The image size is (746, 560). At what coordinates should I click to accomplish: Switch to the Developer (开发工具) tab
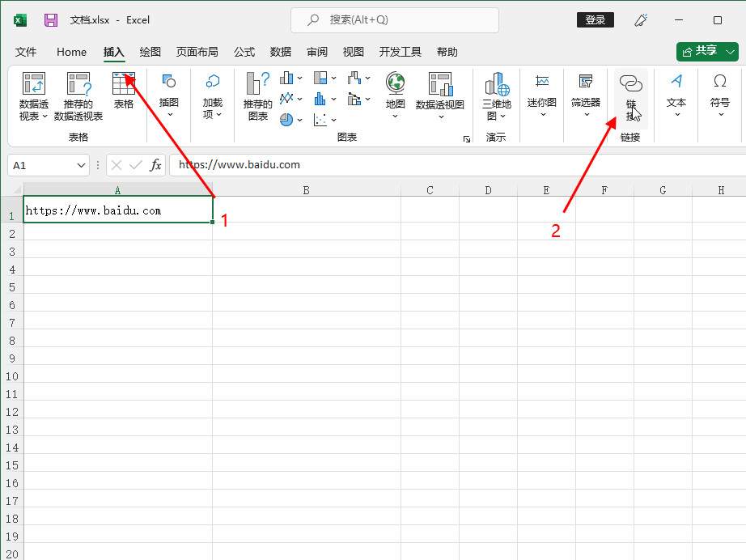pos(401,52)
